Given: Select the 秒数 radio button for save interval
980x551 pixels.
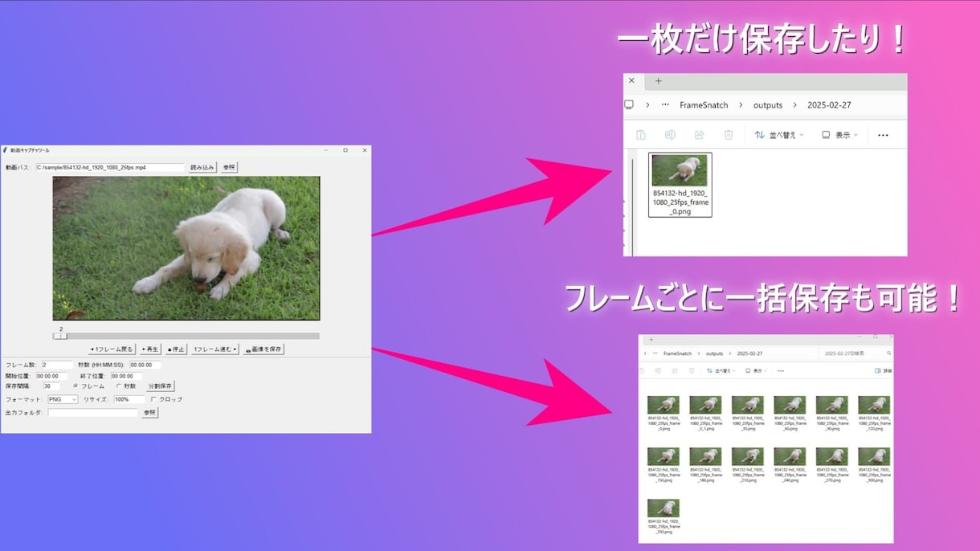Looking at the screenshot, I should tap(119, 386).
